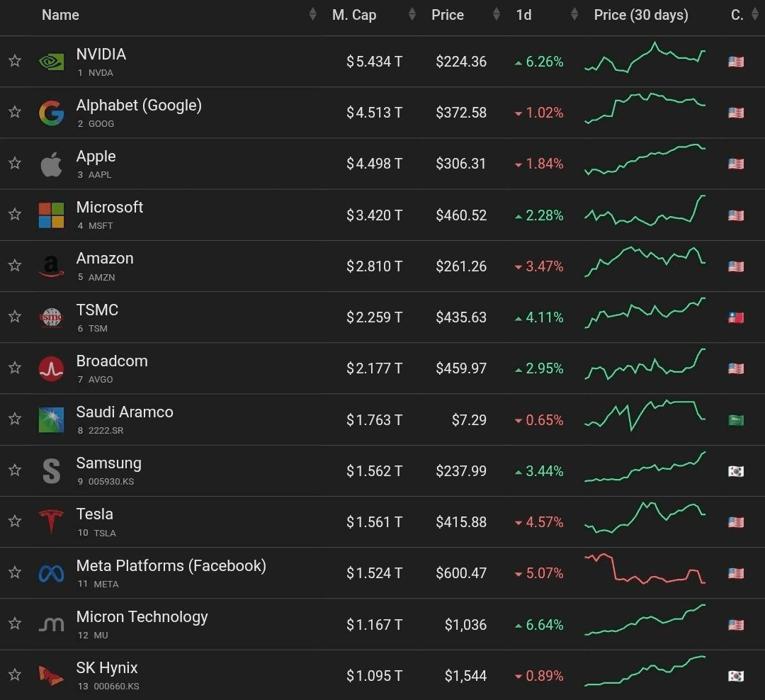
Task: Star the TSMC row
Action: (x=15, y=316)
